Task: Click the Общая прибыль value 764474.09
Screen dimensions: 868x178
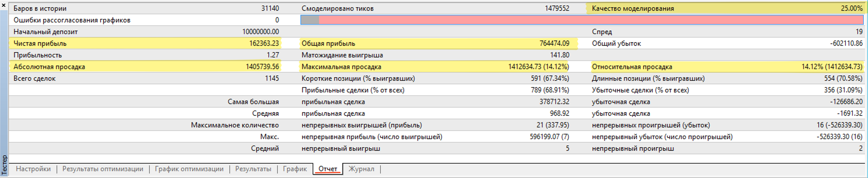Action: pos(554,43)
